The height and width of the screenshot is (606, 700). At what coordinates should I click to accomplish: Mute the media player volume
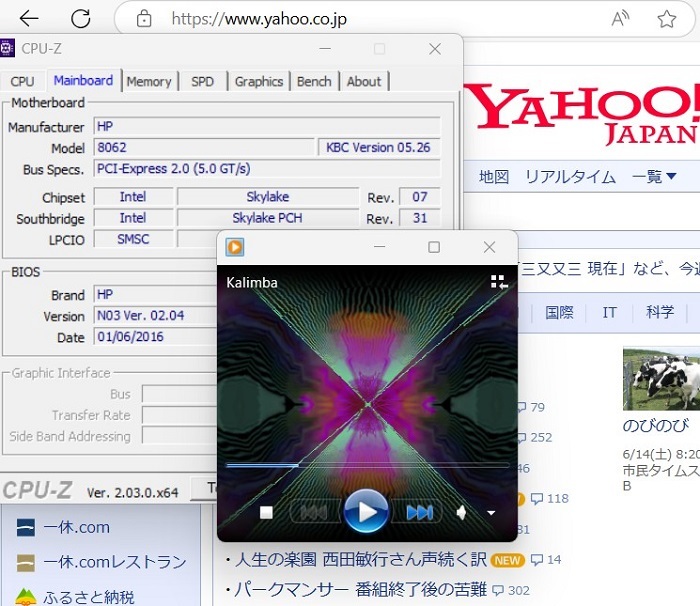coord(462,513)
